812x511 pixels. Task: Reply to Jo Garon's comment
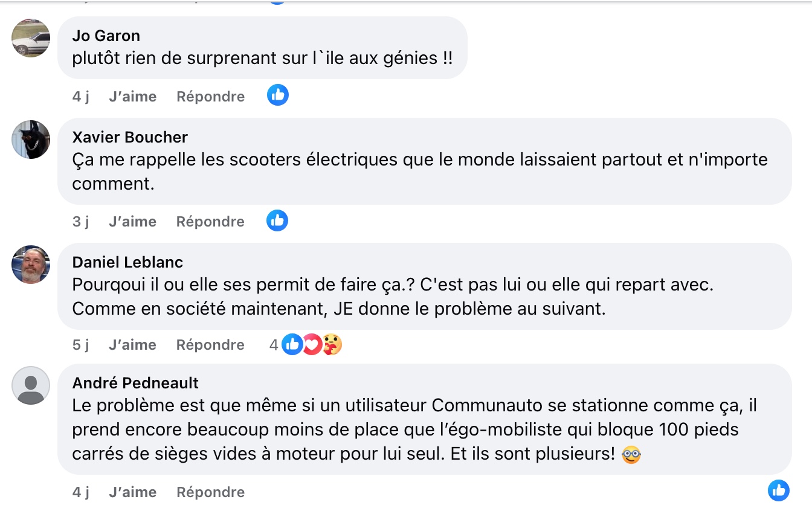(x=210, y=97)
